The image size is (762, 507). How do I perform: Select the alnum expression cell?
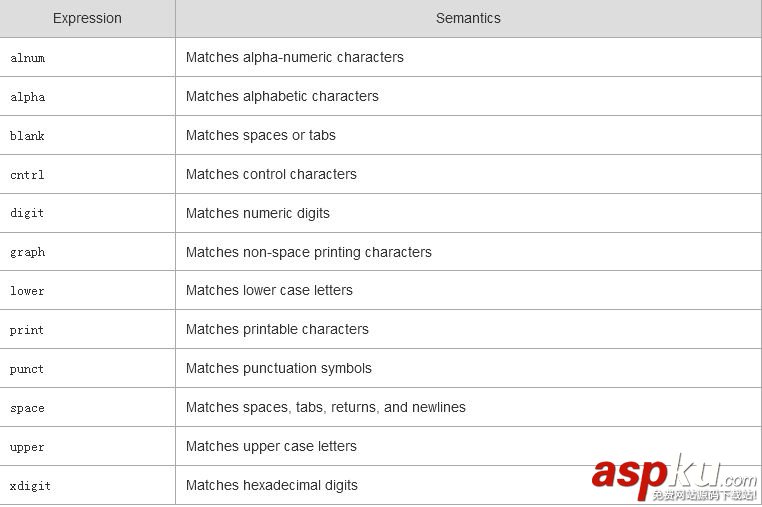pyautogui.click(x=28, y=58)
